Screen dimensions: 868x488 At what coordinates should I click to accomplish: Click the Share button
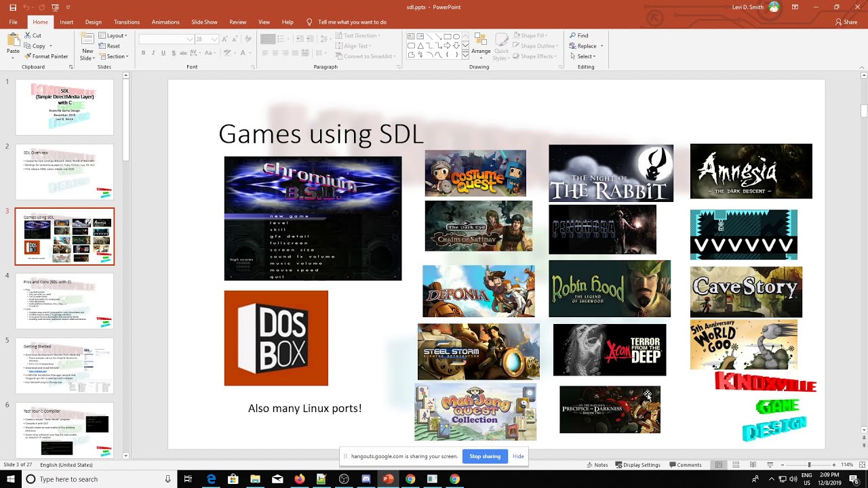[846, 22]
